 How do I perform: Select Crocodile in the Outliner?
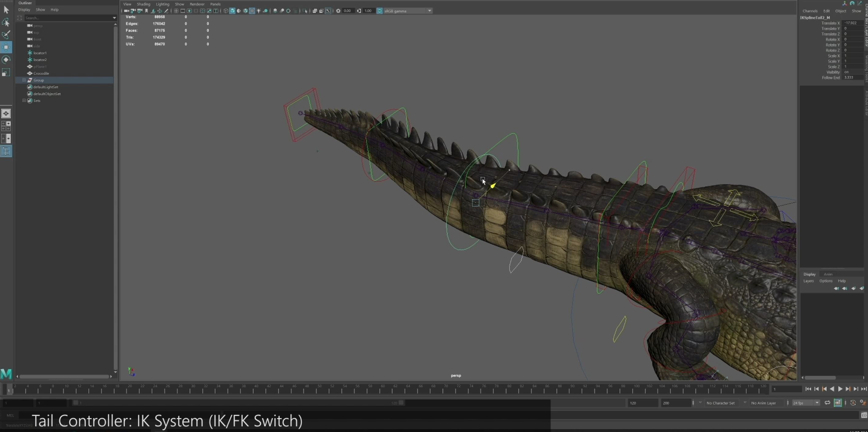click(41, 73)
